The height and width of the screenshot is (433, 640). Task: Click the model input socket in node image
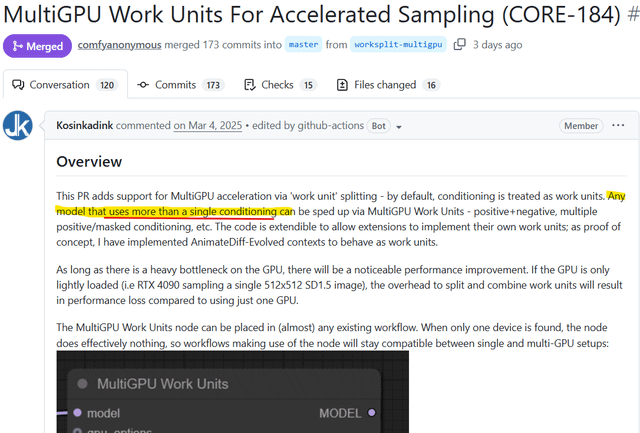[78, 413]
